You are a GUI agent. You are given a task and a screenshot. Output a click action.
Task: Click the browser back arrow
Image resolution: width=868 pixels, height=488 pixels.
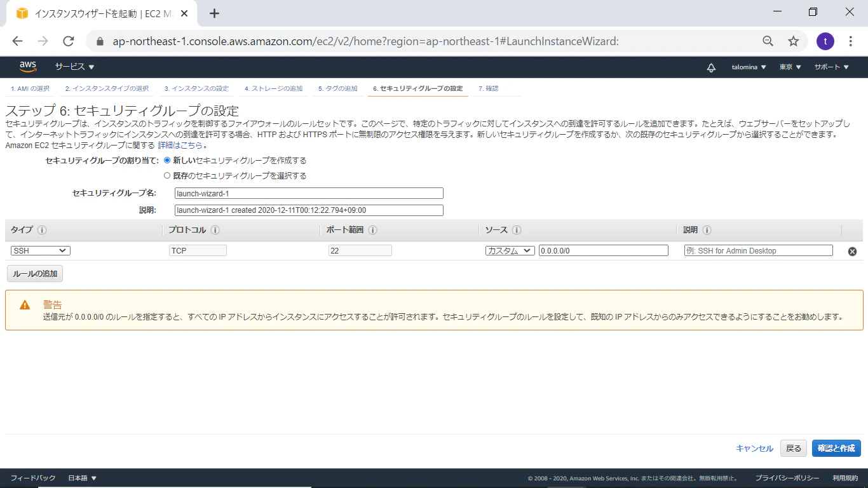pos(17,41)
